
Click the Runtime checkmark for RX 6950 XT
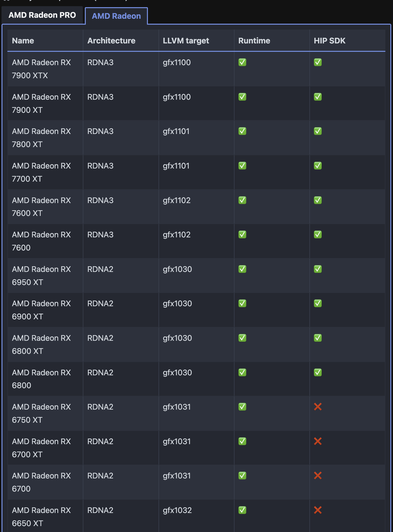tap(242, 269)
